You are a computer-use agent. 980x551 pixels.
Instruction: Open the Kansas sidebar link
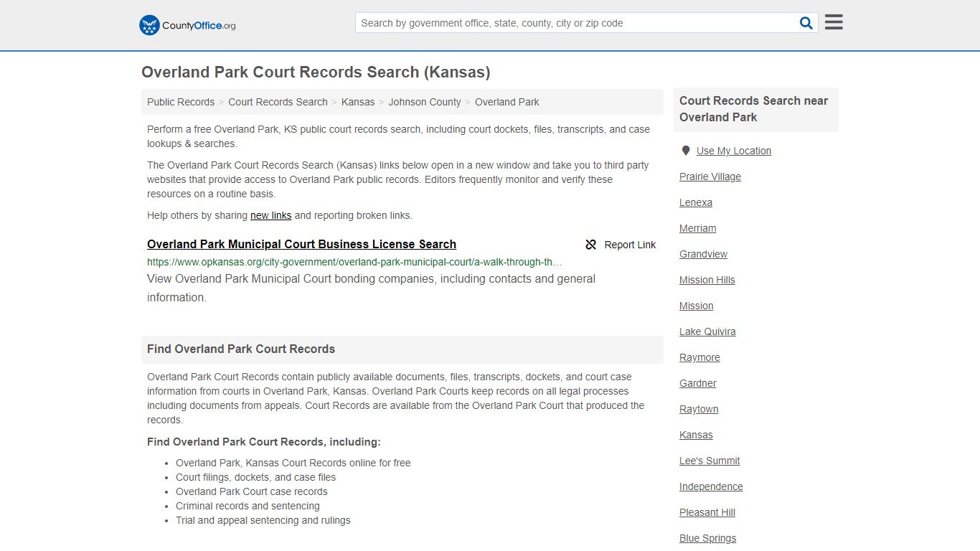696,435
